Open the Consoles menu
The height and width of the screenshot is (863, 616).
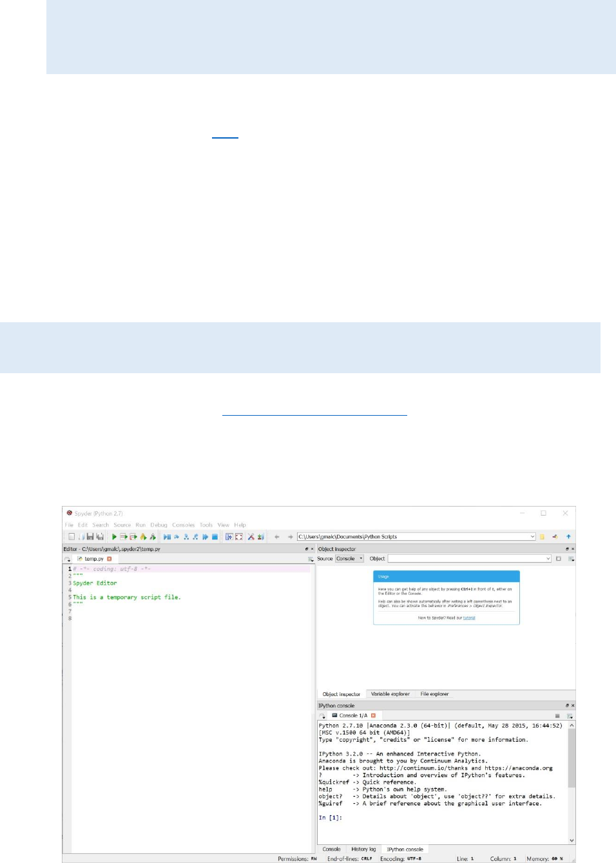[183, 525]
